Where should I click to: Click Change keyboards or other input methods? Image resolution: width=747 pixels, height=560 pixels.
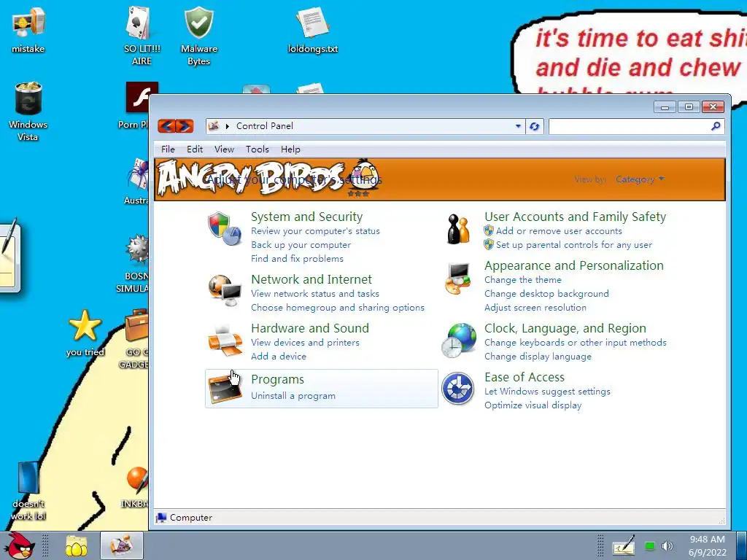pyautogui.click(x=575, y=343)
